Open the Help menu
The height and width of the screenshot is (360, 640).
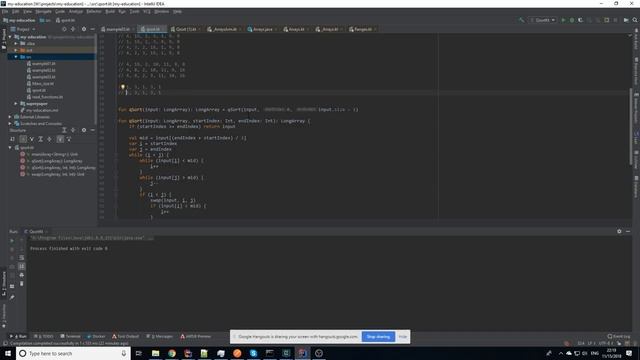177,11
